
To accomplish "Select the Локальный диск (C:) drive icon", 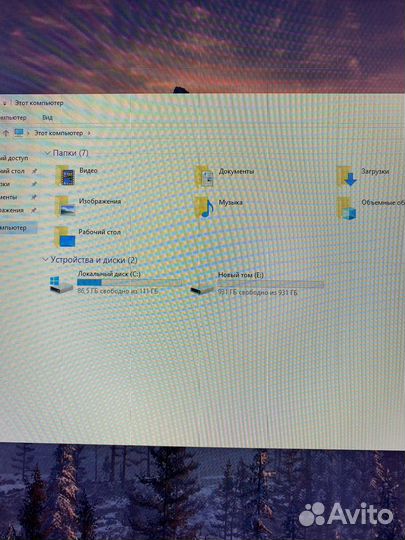I will 61,284.
